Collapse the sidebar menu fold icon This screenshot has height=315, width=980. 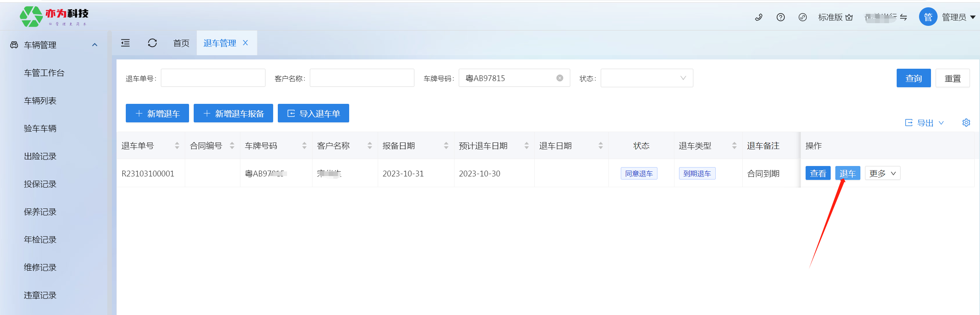[125, 43]
